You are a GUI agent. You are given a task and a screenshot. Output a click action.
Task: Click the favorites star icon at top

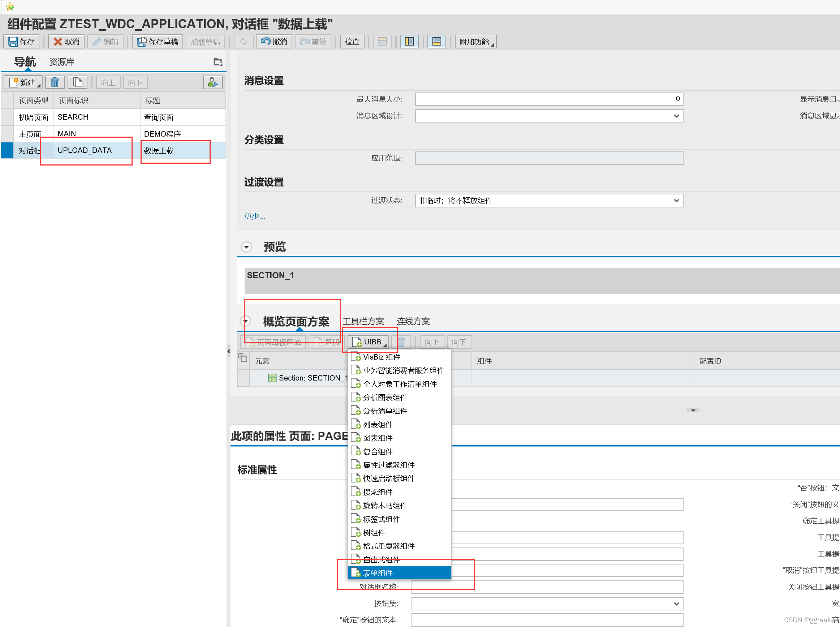click(x=10, y=7)
